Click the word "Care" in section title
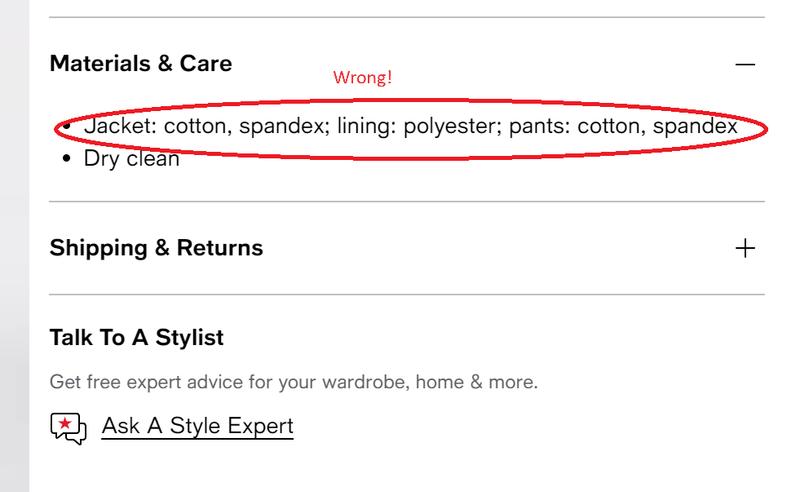Viewport: 800px width, 492px height. pos(207,64)
